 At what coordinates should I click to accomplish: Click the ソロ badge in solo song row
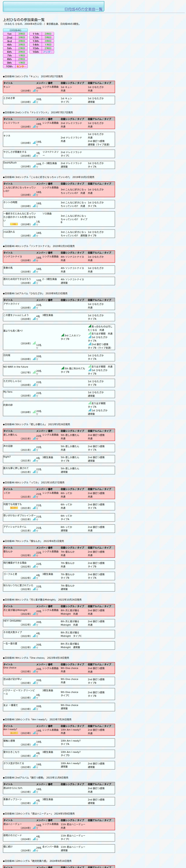pyautogui.click(x=14, y=224)
